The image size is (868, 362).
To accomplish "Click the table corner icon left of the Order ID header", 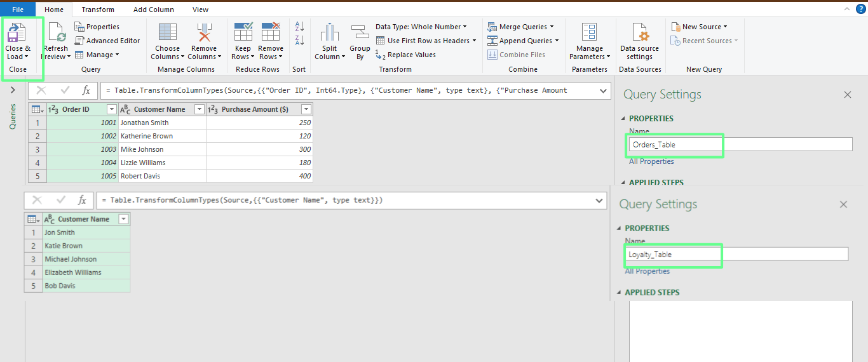I will tap(37, 109).
